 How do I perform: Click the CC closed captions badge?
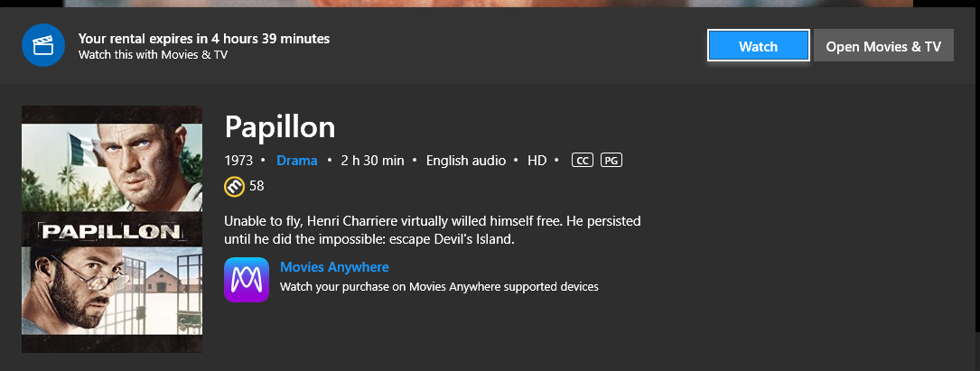tap(583, 161)
